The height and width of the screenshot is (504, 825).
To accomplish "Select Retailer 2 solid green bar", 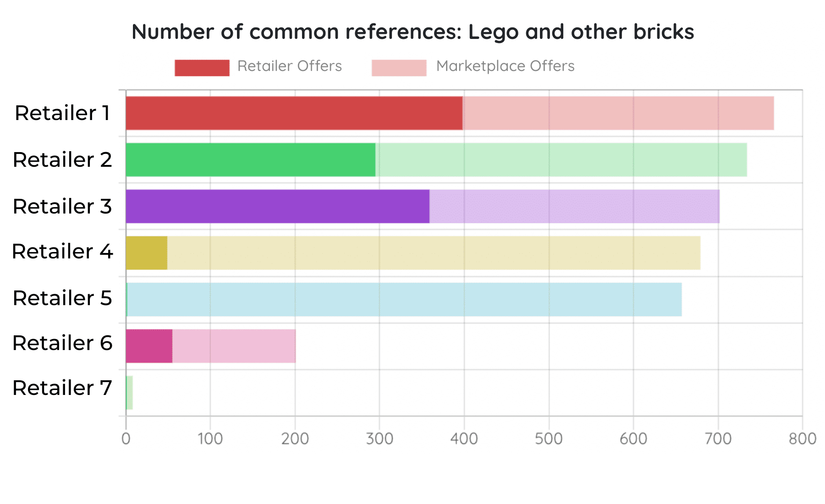I will pyautogui.click(x=250, y=160).
